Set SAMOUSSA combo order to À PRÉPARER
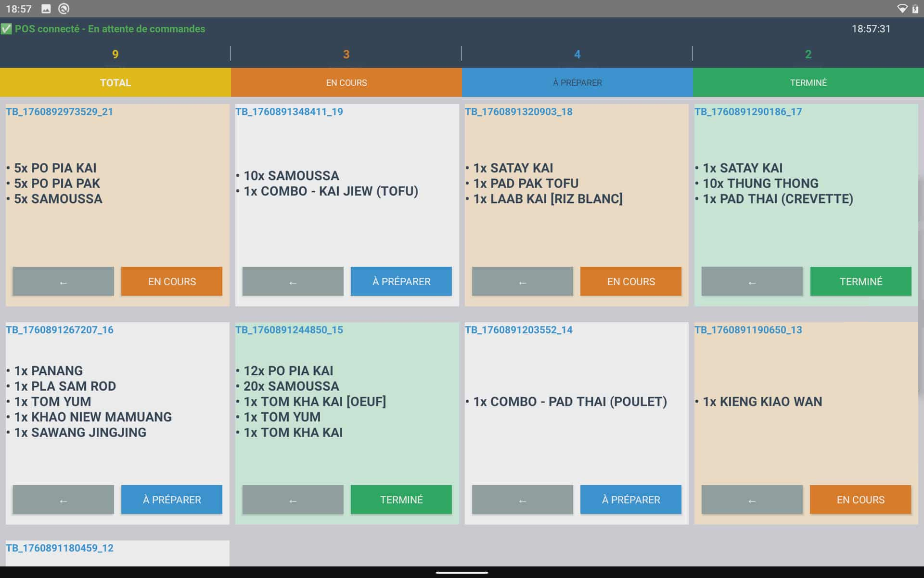 coord(401,281)
